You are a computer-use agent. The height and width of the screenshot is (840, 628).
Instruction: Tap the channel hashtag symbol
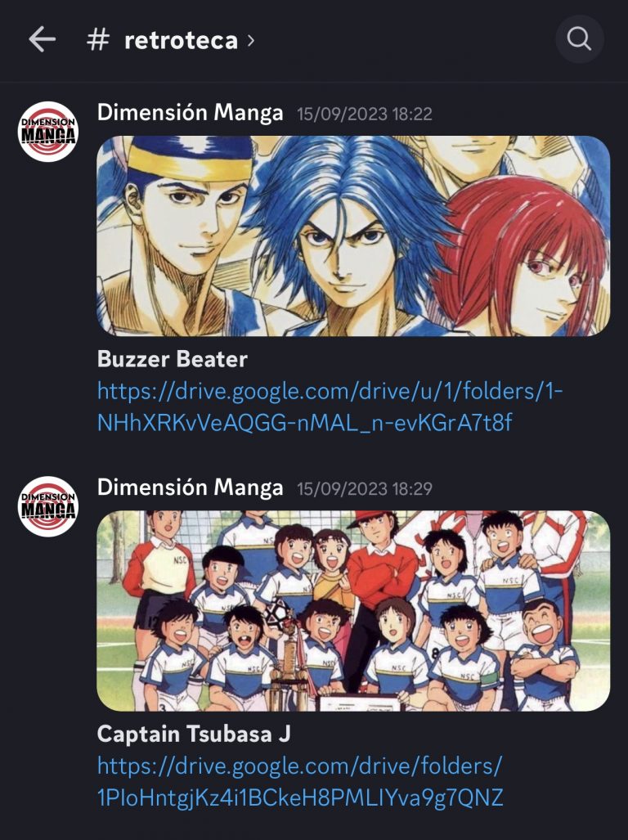click(x=98, y=40)
